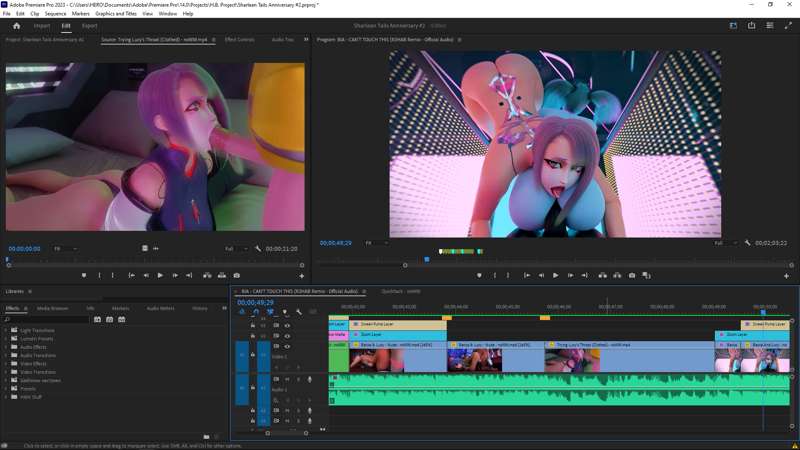800x450 pixels.
Task: Open Source monitor zoom level Fit dropdown
Action: [x=66, y=248]
